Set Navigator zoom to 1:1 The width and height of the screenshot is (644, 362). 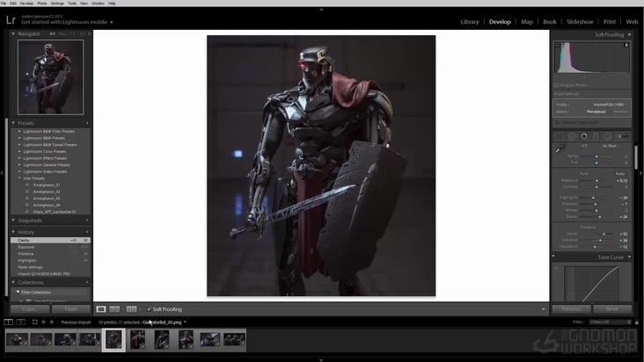coord(73,34)
